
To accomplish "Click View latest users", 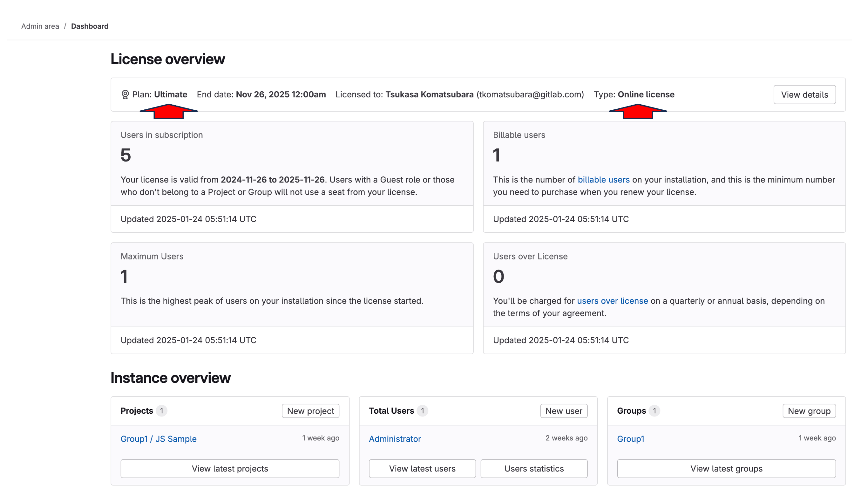I will point(422,469).
